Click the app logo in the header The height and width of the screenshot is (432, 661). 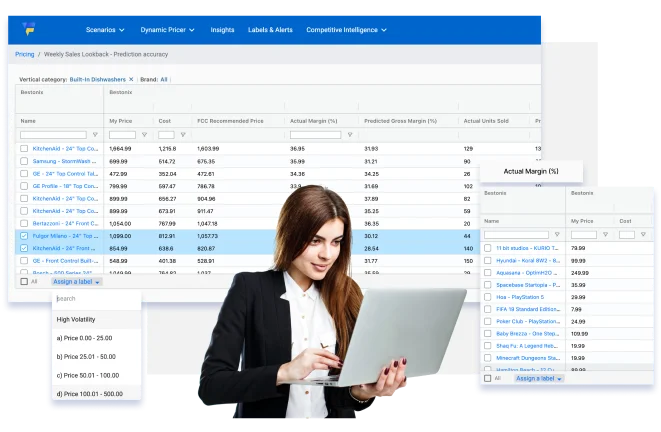tap(29, 30)
